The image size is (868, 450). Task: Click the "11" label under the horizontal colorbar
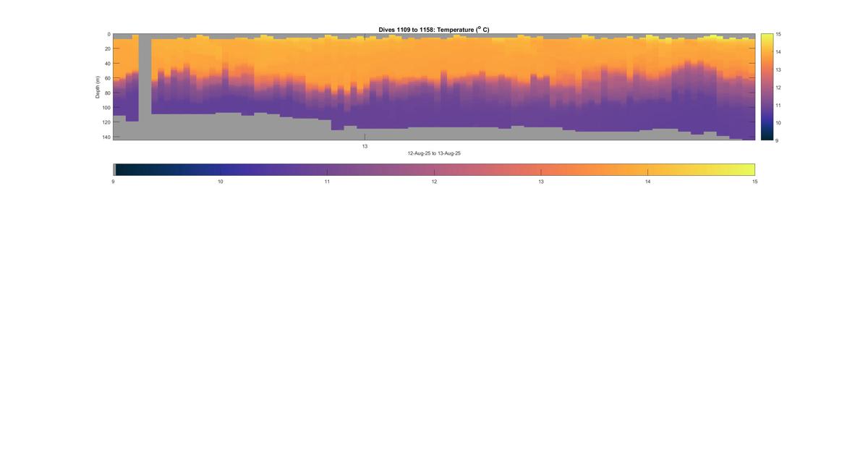click(x=327, y=182)
